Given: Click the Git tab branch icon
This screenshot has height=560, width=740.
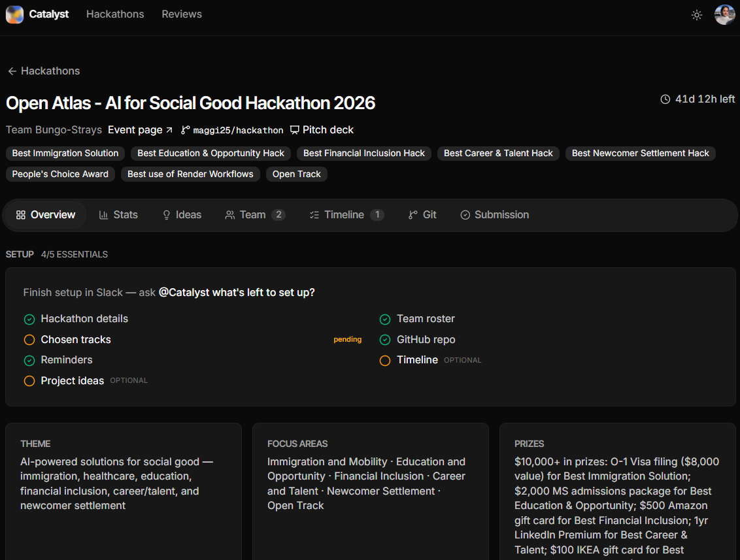Looking at the screenshot, I should pyautogui.click(x=413, y=215).
